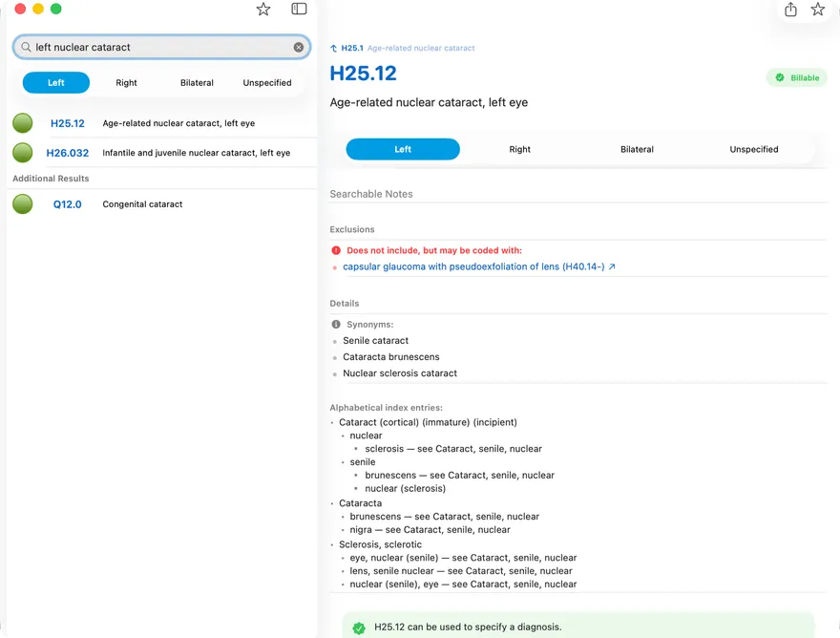Click the red exclusion warning icon
This screenshot has height=638, width=840.
click(x=336, y=250)
